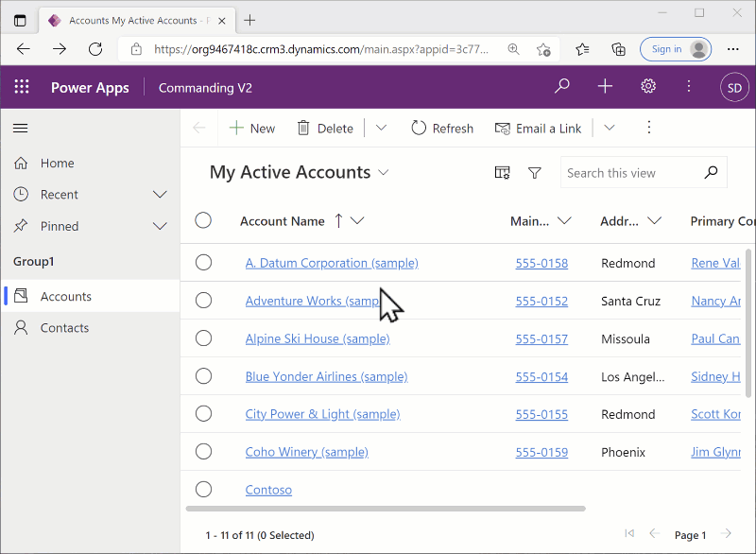Collapse the site map hamburger menu
Image resolution: width=756 pixels, height=554 pixels.
pyautogui.click(x=20, y=129)
